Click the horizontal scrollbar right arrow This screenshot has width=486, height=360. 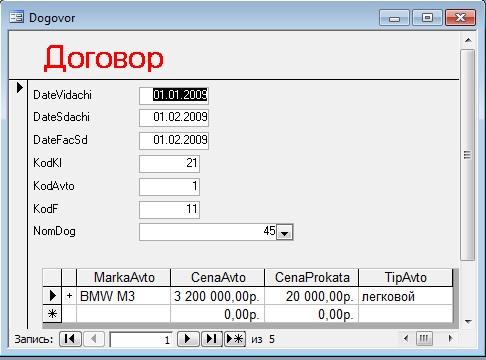(x=451, y=339)
